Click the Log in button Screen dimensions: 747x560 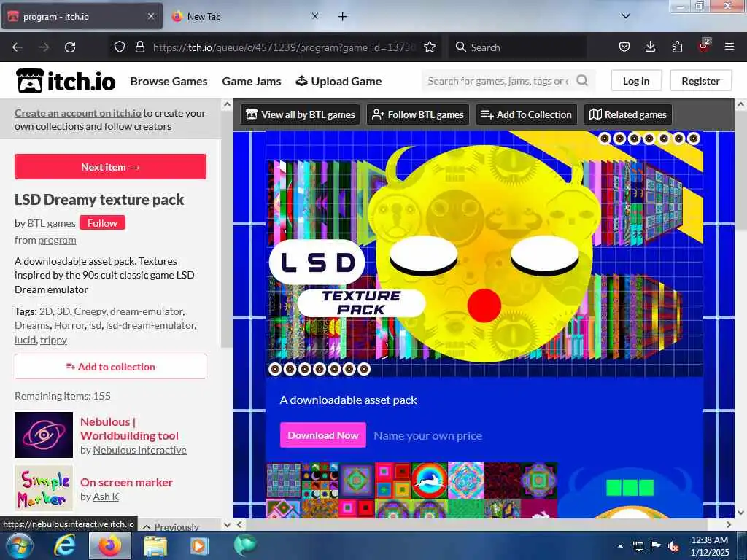tap(636, 81)
